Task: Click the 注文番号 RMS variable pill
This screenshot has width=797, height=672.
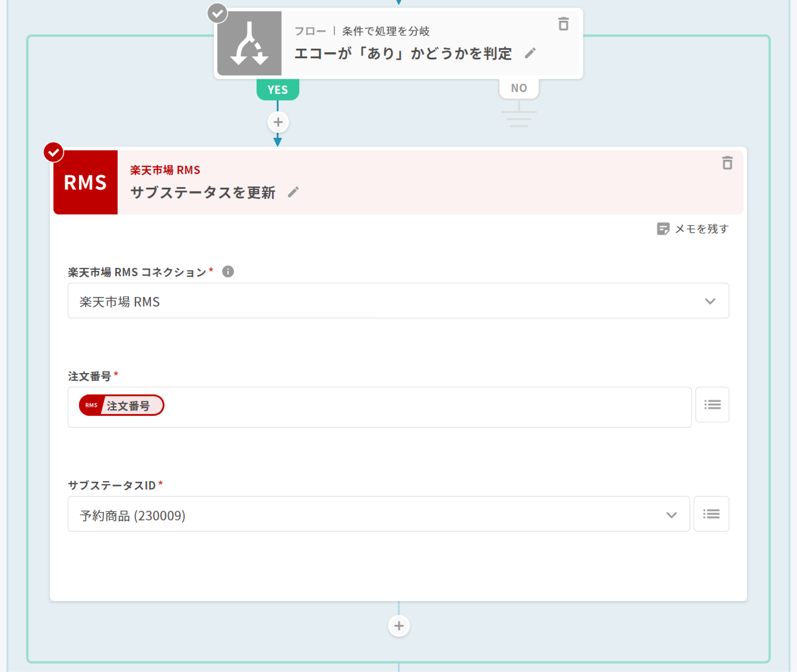Action: pos(121,405)
